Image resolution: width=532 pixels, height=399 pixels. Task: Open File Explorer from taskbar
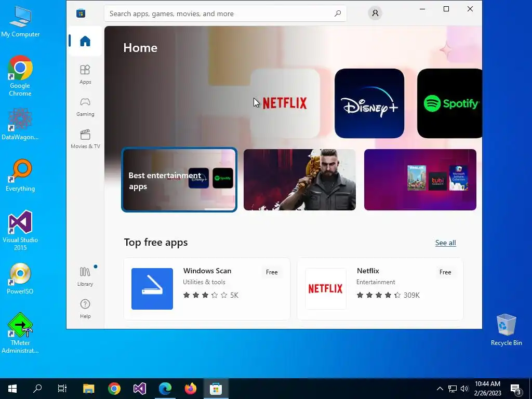tap(88, 389)
